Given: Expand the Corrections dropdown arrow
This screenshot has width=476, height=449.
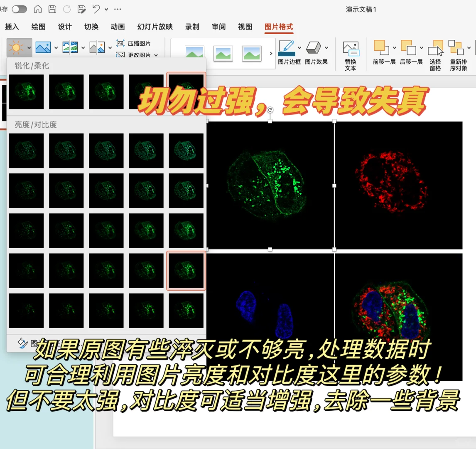Looking at the screenshot, I should coord(29,48).
